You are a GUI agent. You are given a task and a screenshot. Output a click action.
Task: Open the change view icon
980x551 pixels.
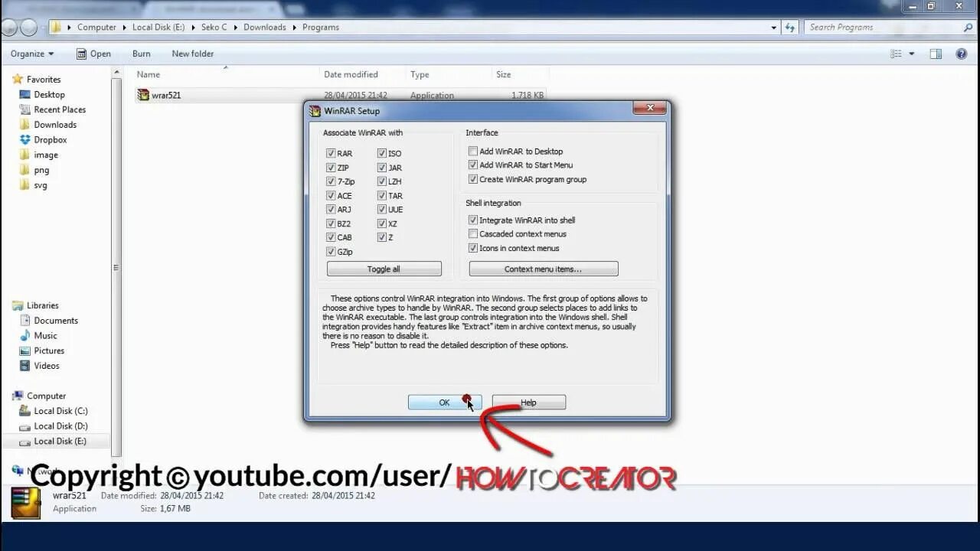click(x=896, y=54)
